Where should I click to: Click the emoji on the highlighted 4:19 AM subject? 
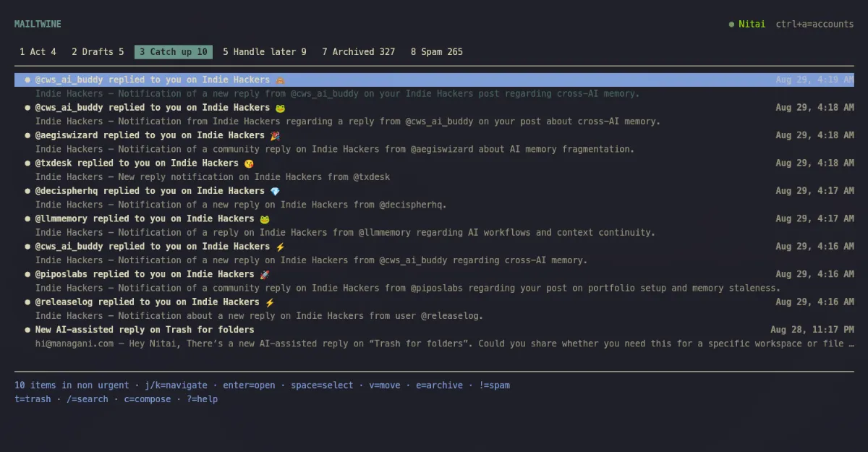coord(280,80)
